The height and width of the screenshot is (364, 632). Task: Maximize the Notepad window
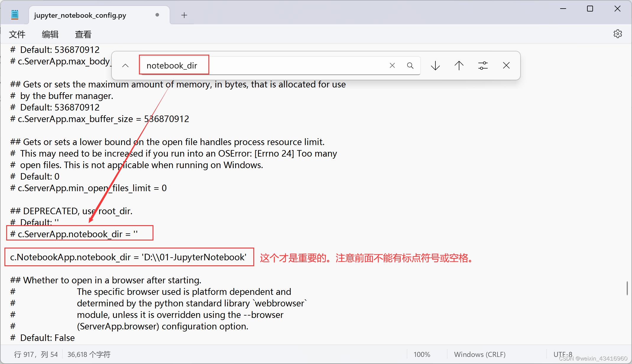(x=590, y=9)
